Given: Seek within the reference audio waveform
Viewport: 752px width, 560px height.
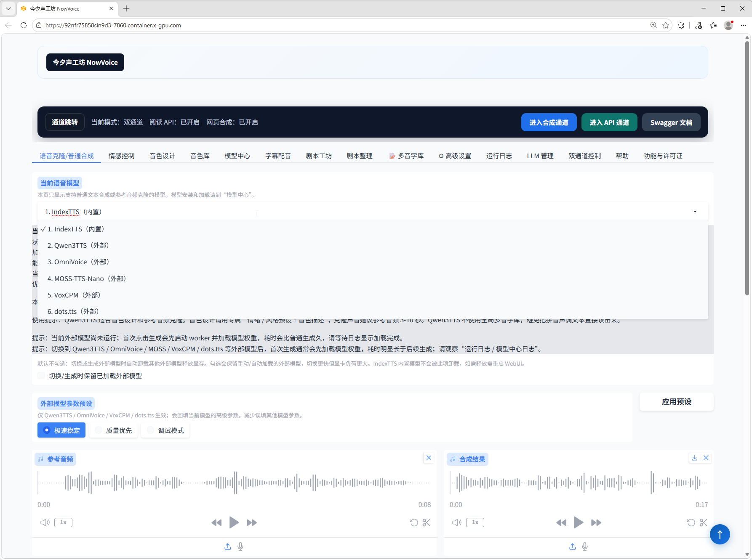Looking at the screenshot, I should 234,483.
